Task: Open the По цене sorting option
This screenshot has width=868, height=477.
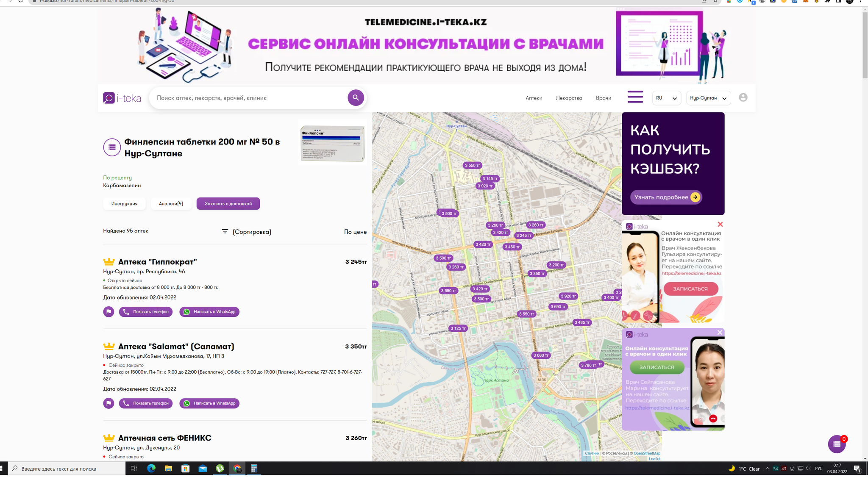Action: pos(355,232)
